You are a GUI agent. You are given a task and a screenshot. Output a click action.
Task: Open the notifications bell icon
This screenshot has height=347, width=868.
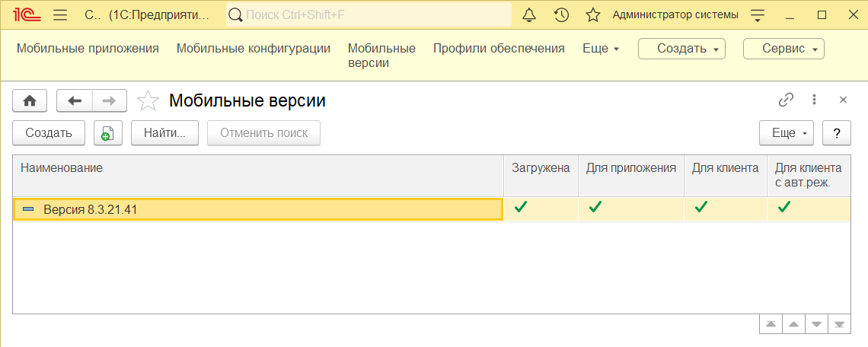tap(530, 15)
